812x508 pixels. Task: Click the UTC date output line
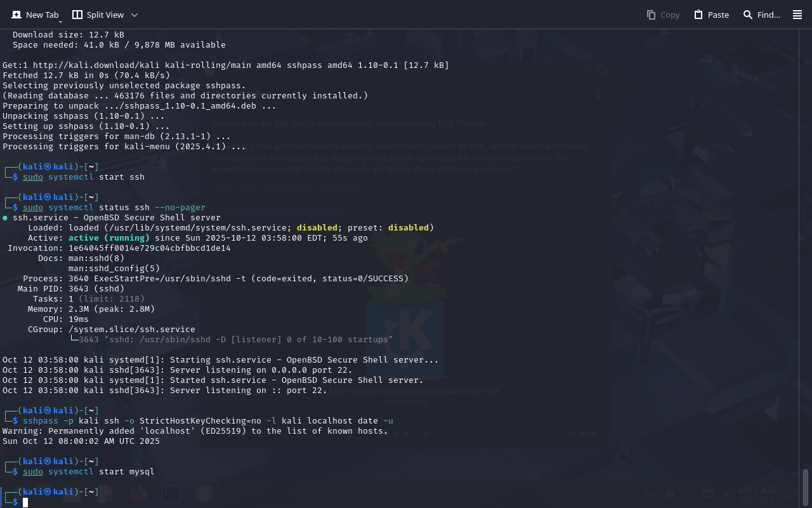(x=81, y=441)
